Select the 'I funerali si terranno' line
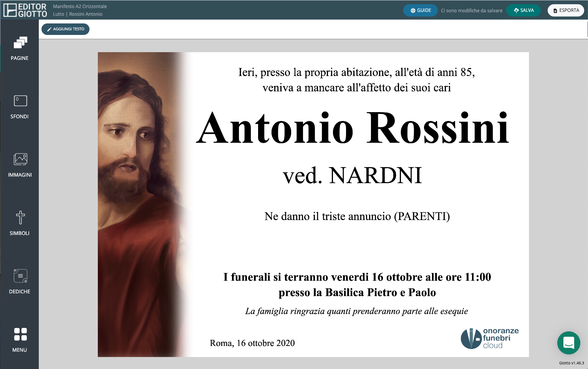The width and height of the screenshot is (588, 369). pyautogui.click(x=357, y=277)
